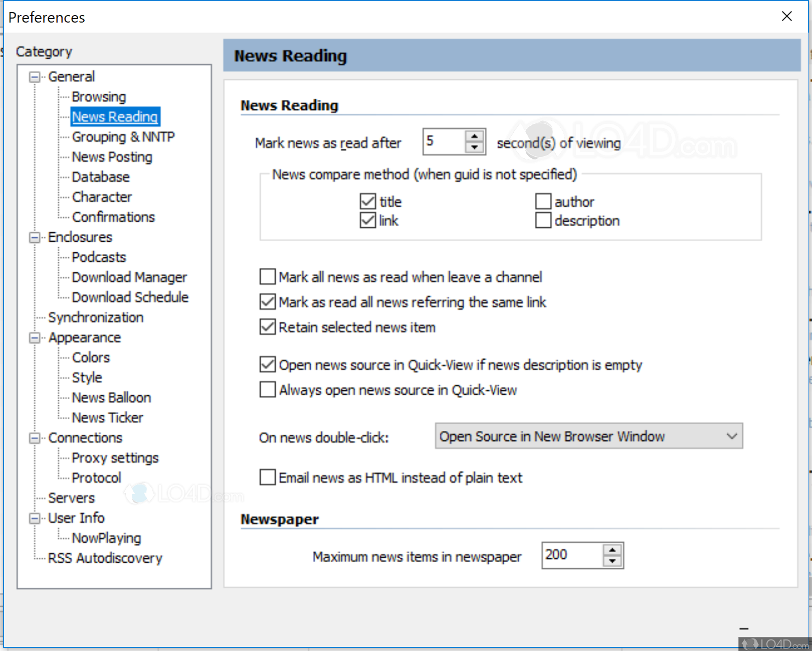Increase maximum newspaper items spinner
812x651 pixels.
[612, 550]
